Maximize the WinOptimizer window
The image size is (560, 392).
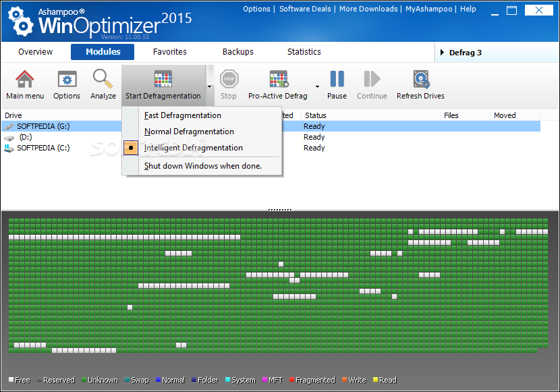pyautogui.click(x=512, y=11)
